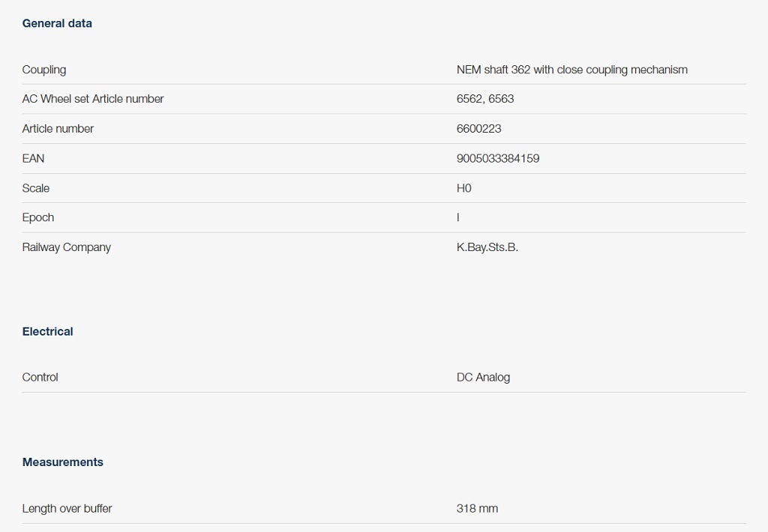
Task: Select article number value 6600223
Action: 479,129
